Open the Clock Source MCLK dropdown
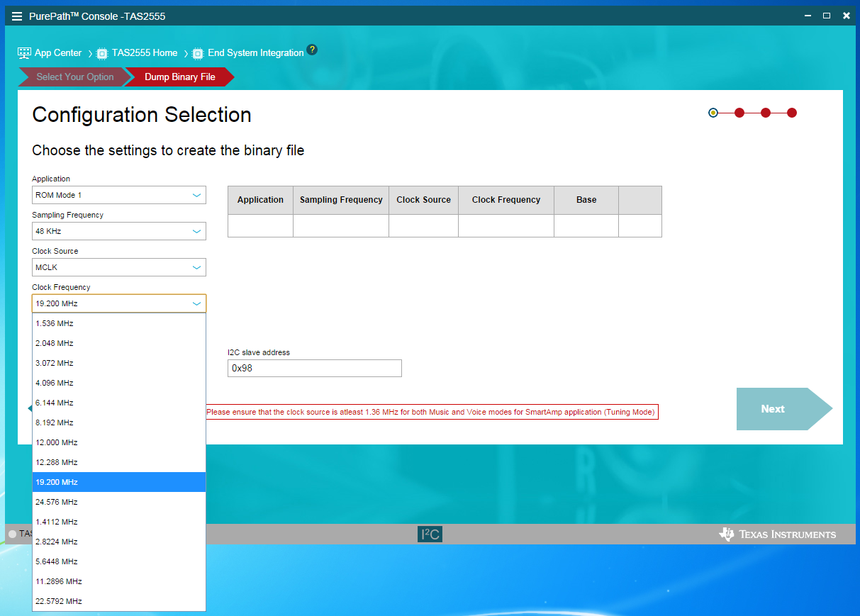860x616 pixels. 119,267
